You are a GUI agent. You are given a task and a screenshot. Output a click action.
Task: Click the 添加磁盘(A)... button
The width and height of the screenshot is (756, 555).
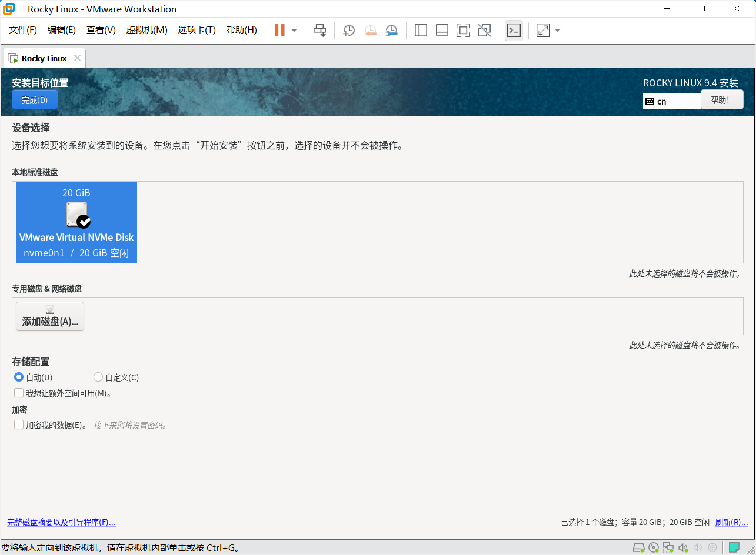[50, 316]
